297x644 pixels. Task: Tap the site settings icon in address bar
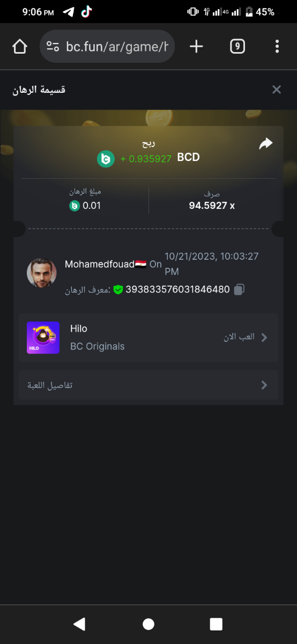pyautogui.click(x=53, y=47)
